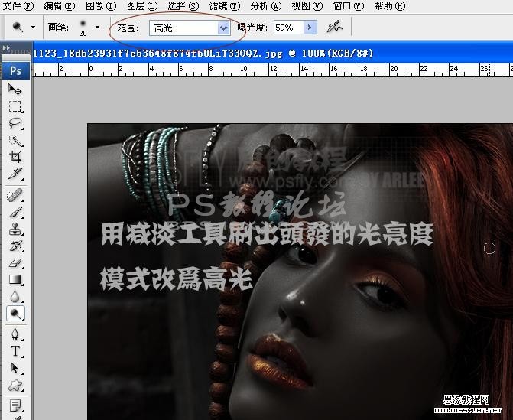Select the Brush tool
The image size is (513, 420).
[x=15, y=213]
